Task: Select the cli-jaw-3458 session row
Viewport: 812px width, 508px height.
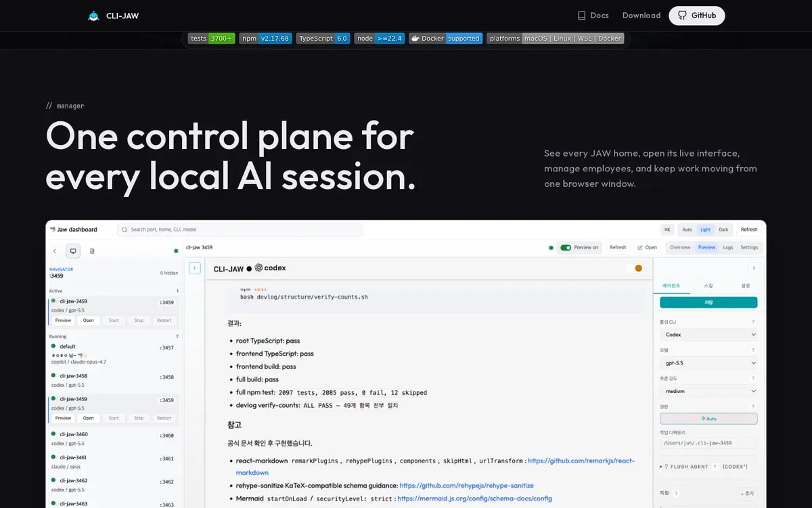Action: coord(113,380)
